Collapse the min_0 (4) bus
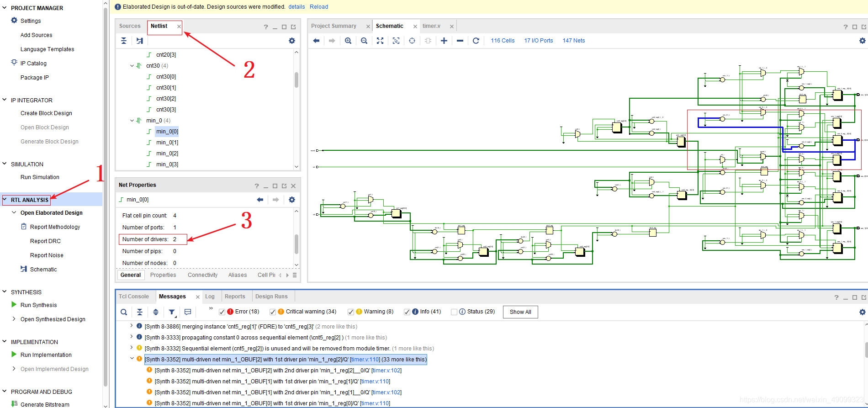Screen dimensions: 868x408 [x=132, y=121]
